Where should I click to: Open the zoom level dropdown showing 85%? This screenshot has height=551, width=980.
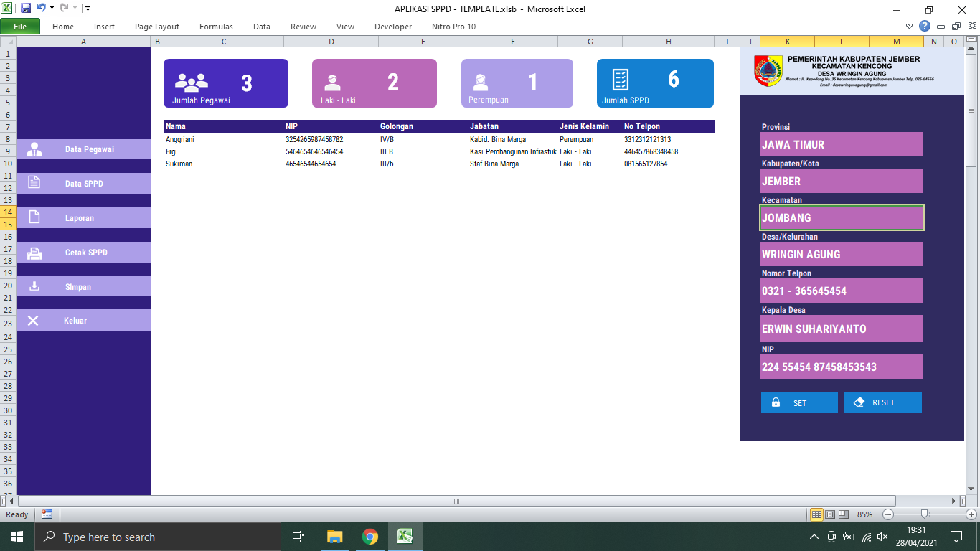(865, 514)
